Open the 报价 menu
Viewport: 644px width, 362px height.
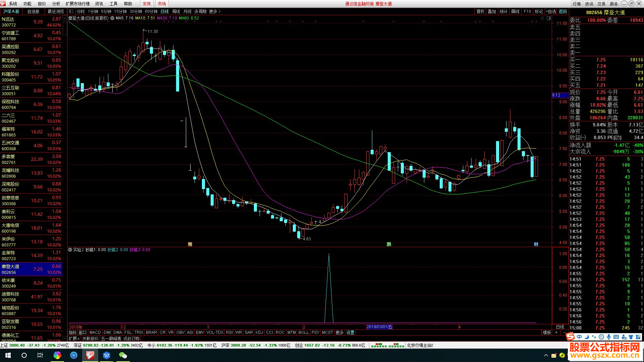click(42, 4)
